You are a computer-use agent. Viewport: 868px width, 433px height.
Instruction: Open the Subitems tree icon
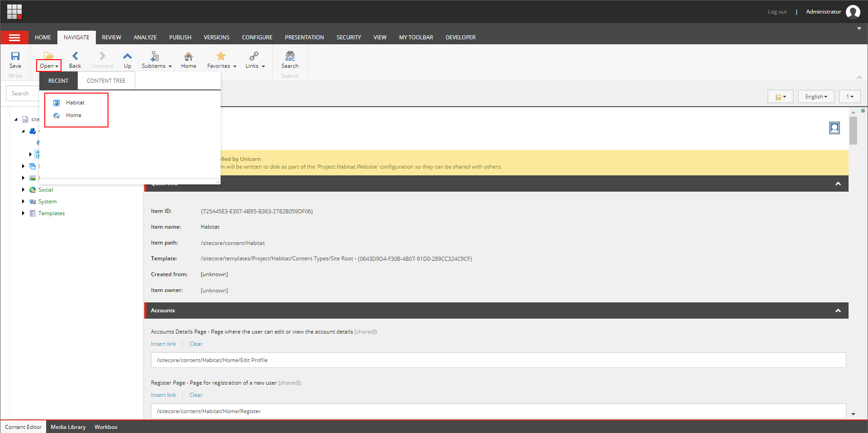[155, 56]
